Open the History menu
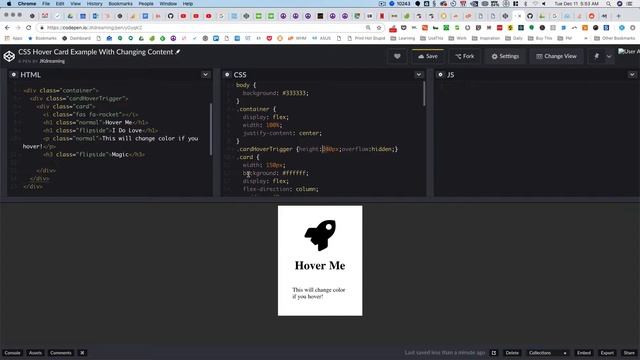Image resolution: width=640 pixels, height=360 pixels. 95,4
